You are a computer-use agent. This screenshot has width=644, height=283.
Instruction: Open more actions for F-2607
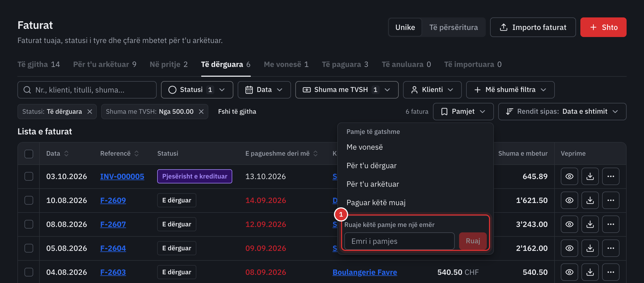click(611, 224)
